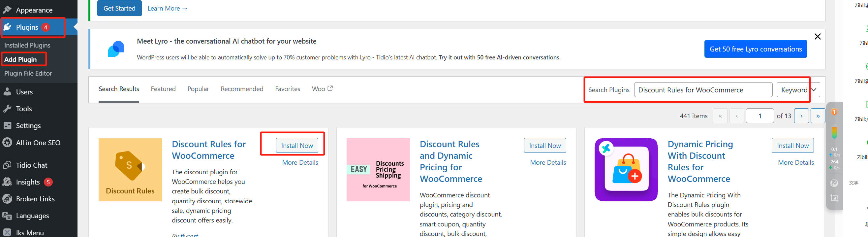Open the flycart author link

[x=189, y=235]
